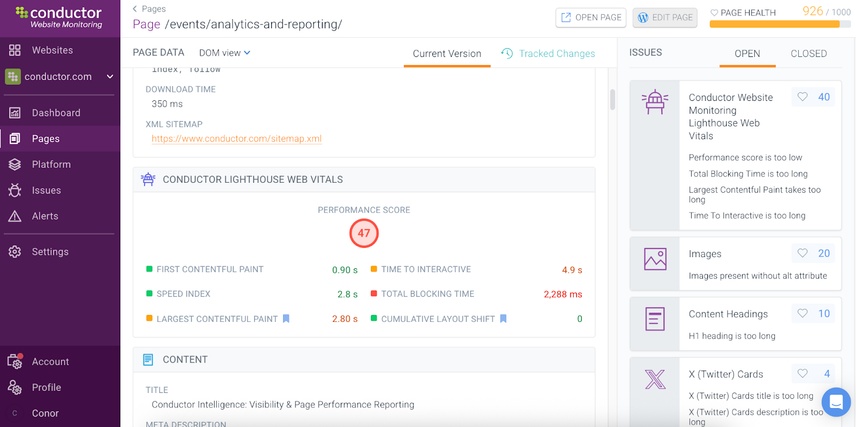
Task: Select the OPEN issues tab
Action: coord(747,54)
